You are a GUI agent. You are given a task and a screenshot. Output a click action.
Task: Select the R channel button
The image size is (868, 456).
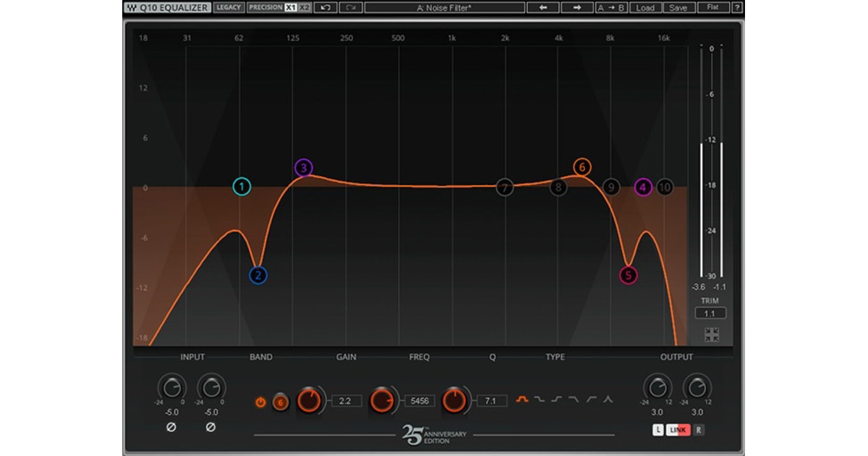[699, 430]
